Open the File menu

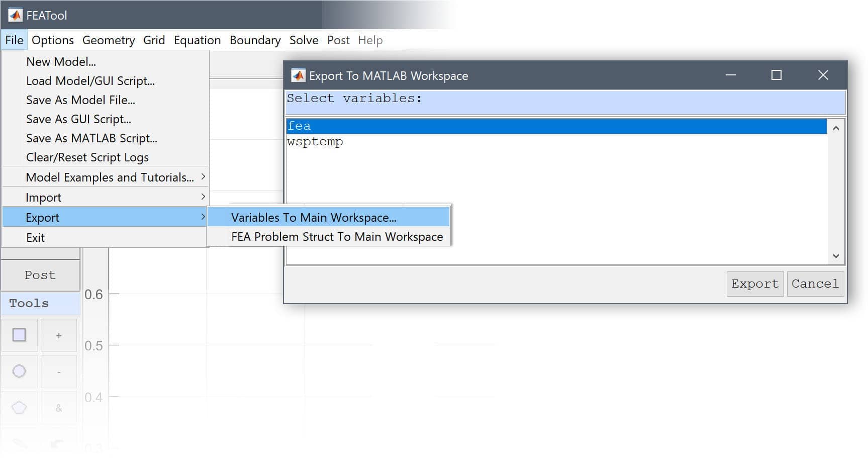[14, 40]
